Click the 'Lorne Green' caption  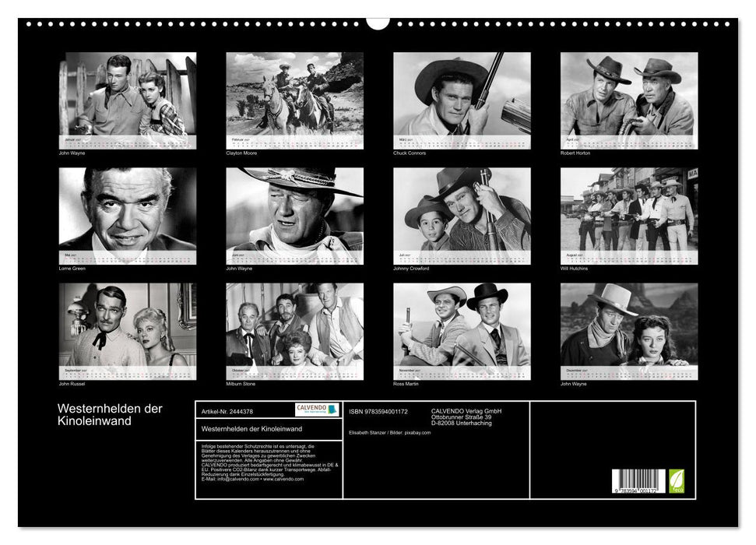point(72,268)
